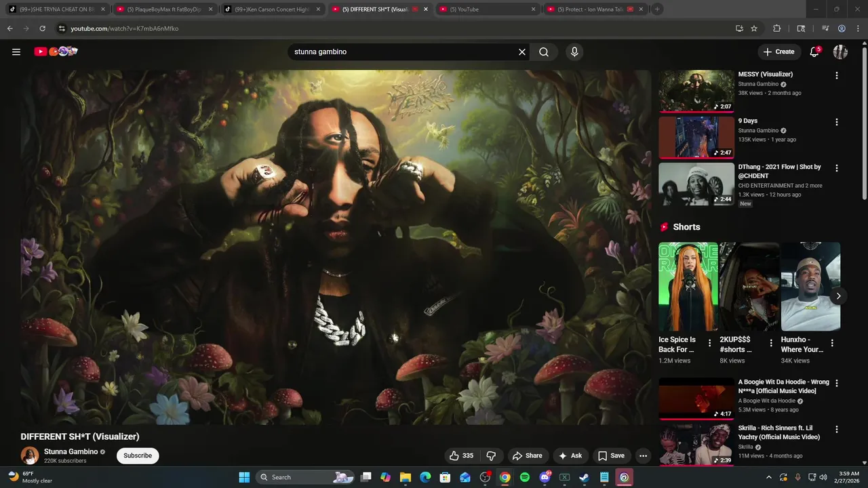The image size is (868, 488).
Task: Play MESSY (Visualizer) thumbnail
Action: (x=696, y=91)
